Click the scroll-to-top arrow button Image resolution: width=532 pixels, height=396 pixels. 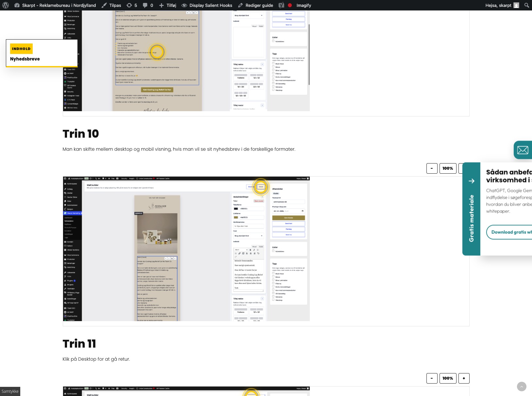(522, 387)
